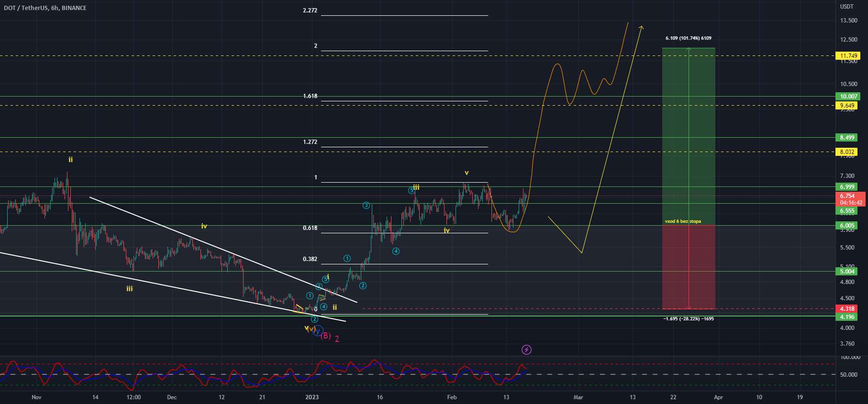Click the Feb date on time axis
The width and height of the screenshot is (868, 404).
coord(452,397)
